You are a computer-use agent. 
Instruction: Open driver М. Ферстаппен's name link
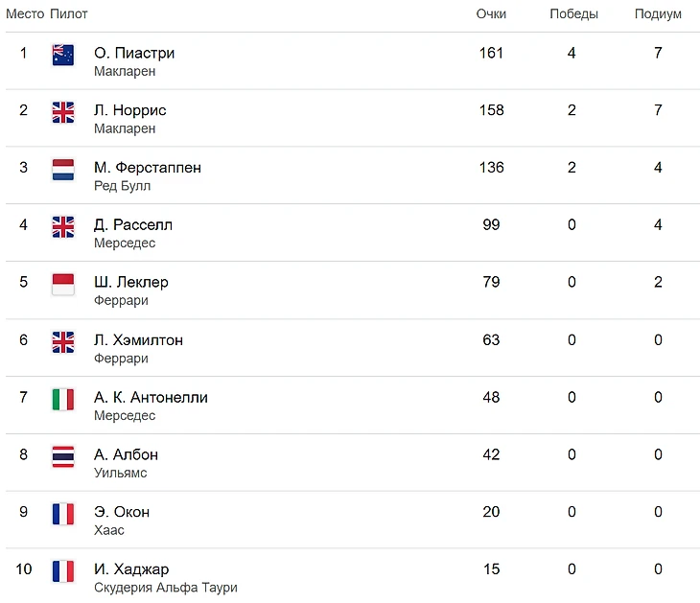(x=148, y=168)
